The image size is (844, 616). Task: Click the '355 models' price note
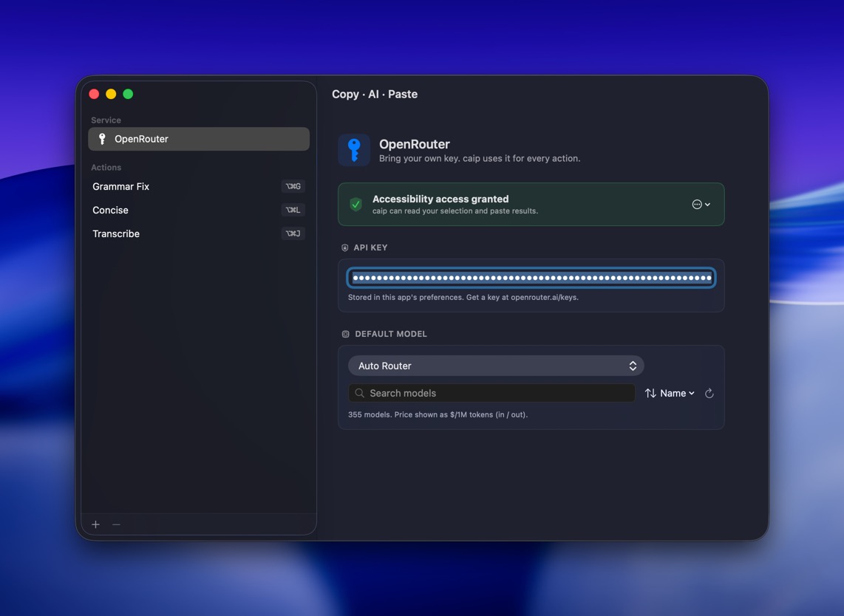click(x=438, y=415)
